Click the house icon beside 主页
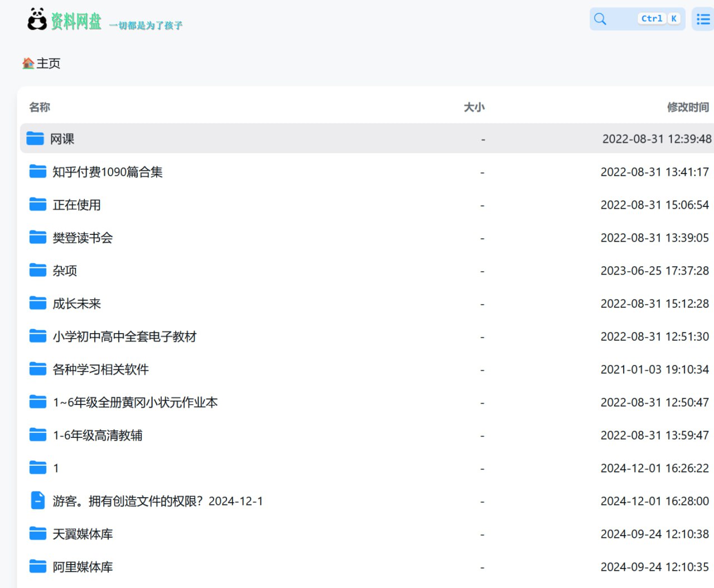 click(28, 64)
